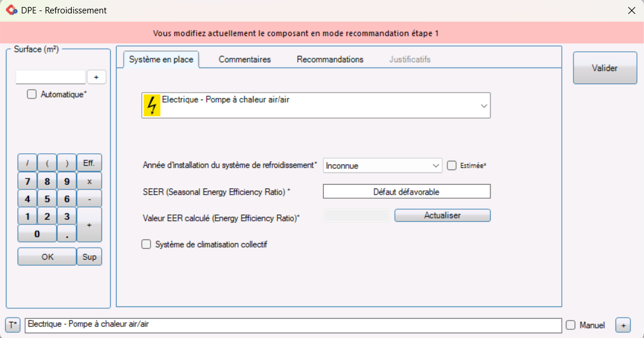Screen dimensions: 644x338
Task: Click the T* button at bottom left
Action: point(13,325)
